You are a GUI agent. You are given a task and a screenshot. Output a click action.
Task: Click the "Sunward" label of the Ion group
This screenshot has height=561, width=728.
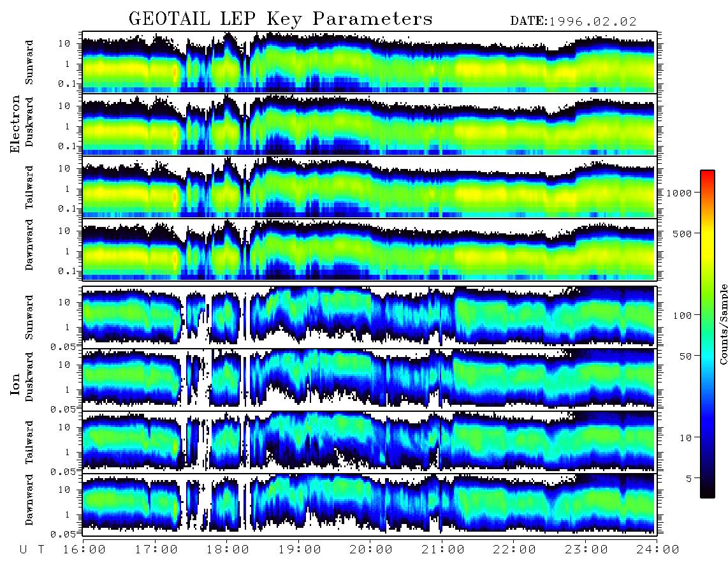29,317
